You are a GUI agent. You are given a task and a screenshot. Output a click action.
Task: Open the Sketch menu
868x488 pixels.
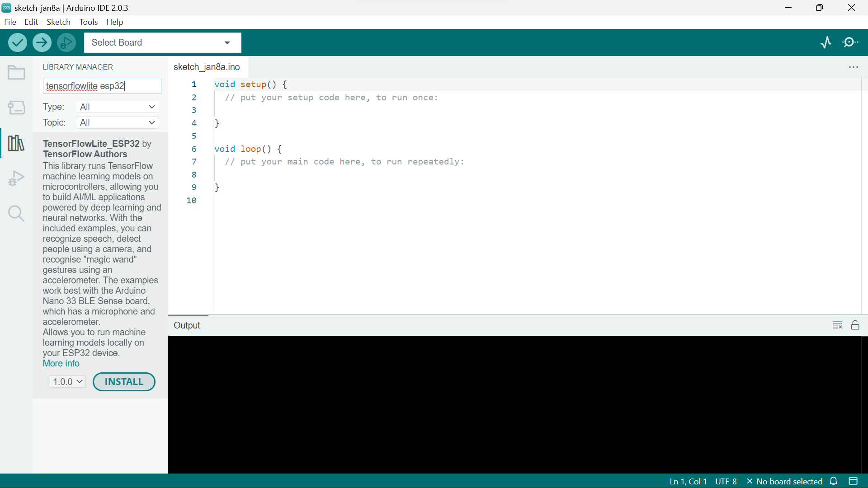[58, 22]
